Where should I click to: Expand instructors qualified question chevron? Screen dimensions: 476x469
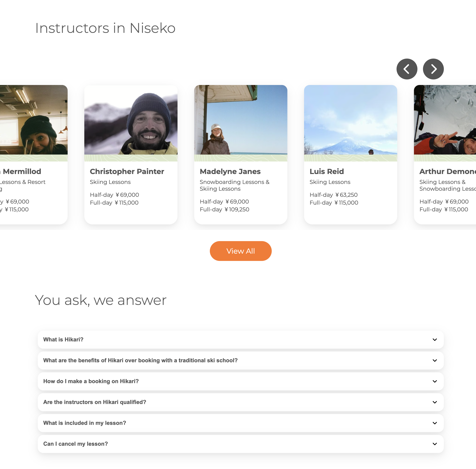click(x=435, y=402)
